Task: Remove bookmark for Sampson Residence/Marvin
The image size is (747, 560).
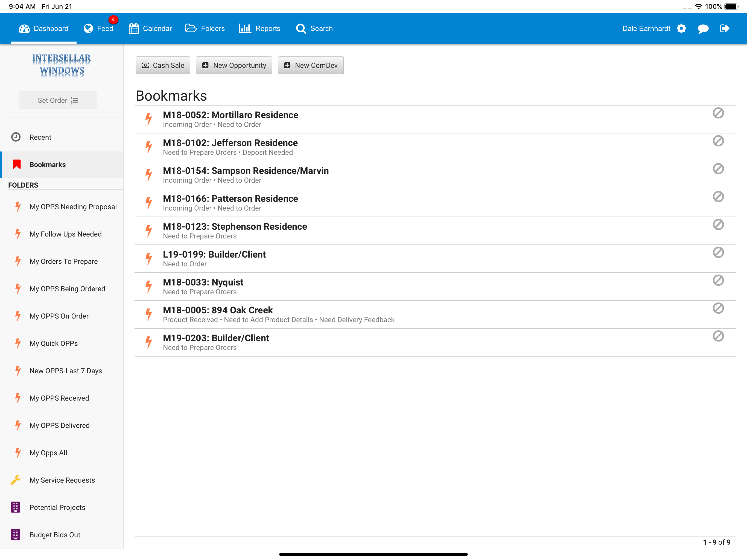Action: click(x=718, y=169)
